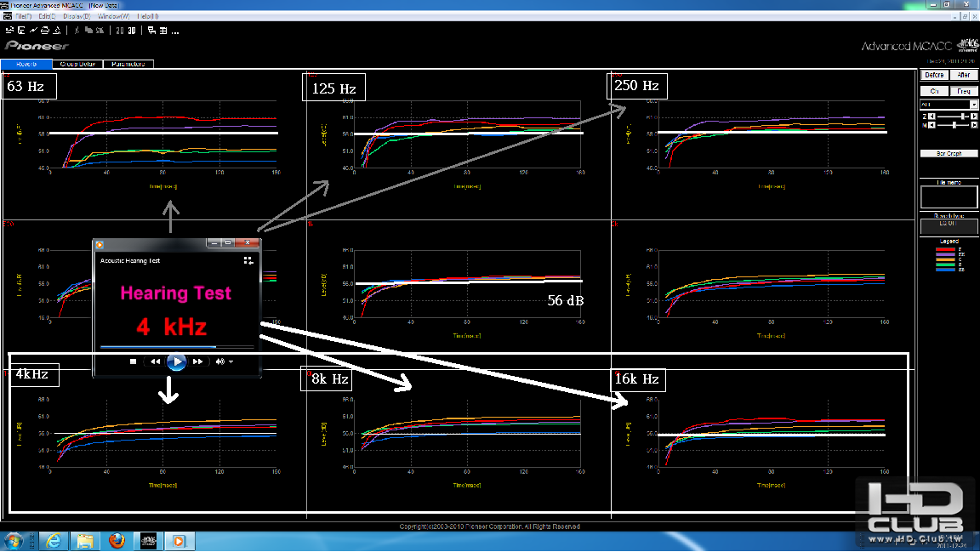Viewport: 980px width, 552px height.
Task: Click the left arrow of the M slider
Action: [932, 125]
